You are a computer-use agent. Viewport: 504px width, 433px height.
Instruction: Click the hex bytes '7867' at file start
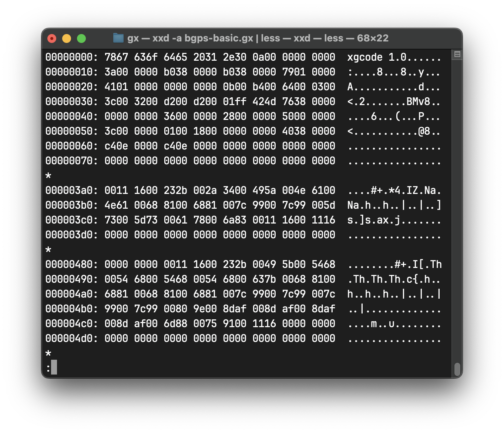coord(116,57)
